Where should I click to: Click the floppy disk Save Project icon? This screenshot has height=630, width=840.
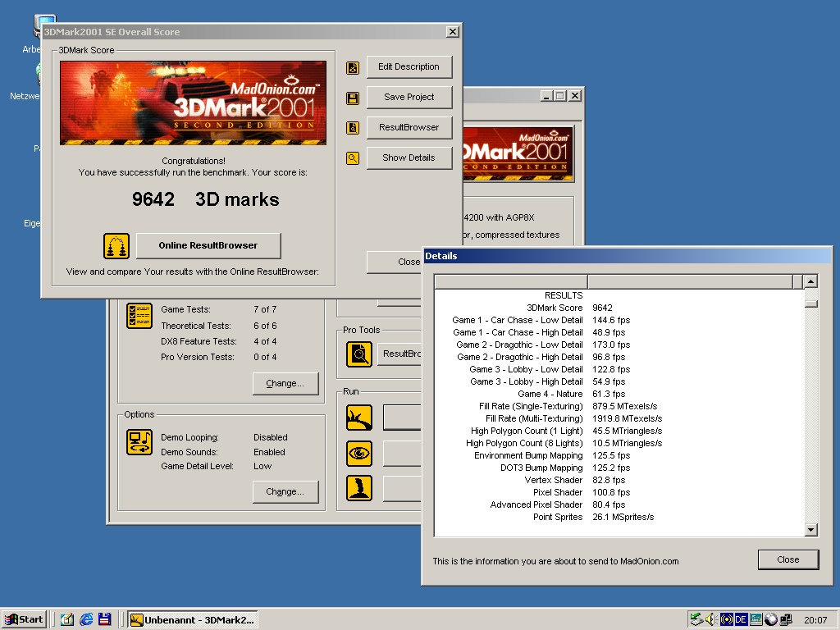coord(353,98)
